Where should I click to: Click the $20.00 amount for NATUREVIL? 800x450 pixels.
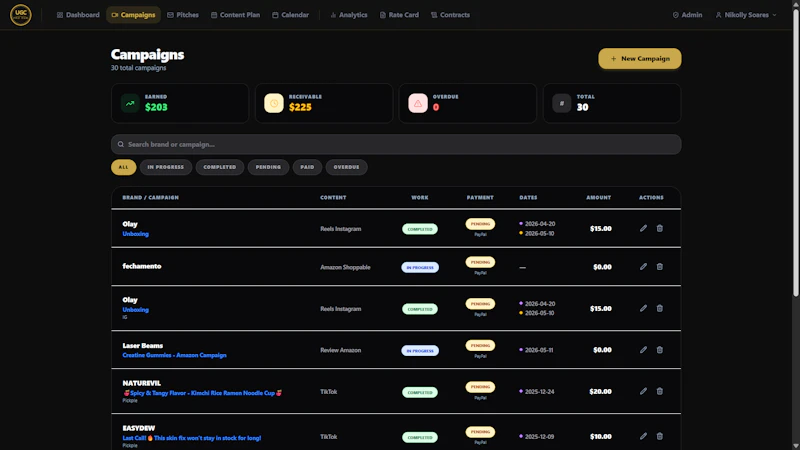pos(600,391)
